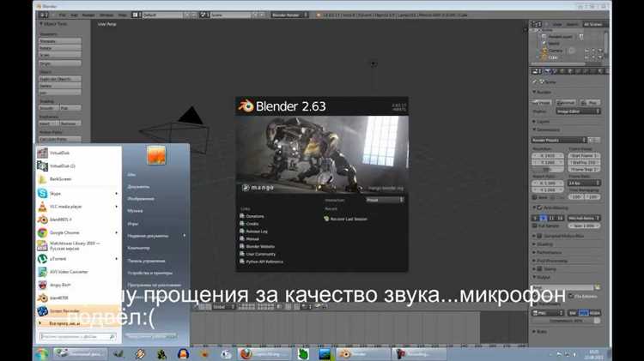Image resolution: width=644 pixels, height=361 pixels.
Task: Expand the Layers panel in Properties
Action: click(x=542, y=122)
